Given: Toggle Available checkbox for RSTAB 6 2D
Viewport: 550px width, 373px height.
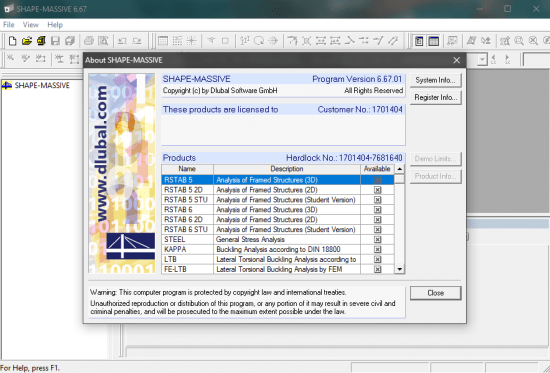Looking at the screenshot, I should (x=377, y=220).
